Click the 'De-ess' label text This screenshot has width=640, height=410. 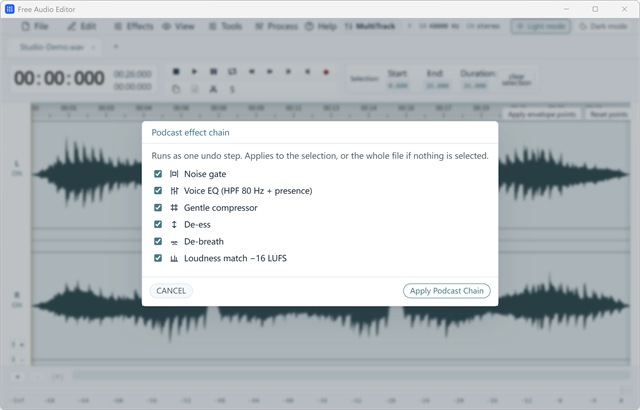pos(197,225)
